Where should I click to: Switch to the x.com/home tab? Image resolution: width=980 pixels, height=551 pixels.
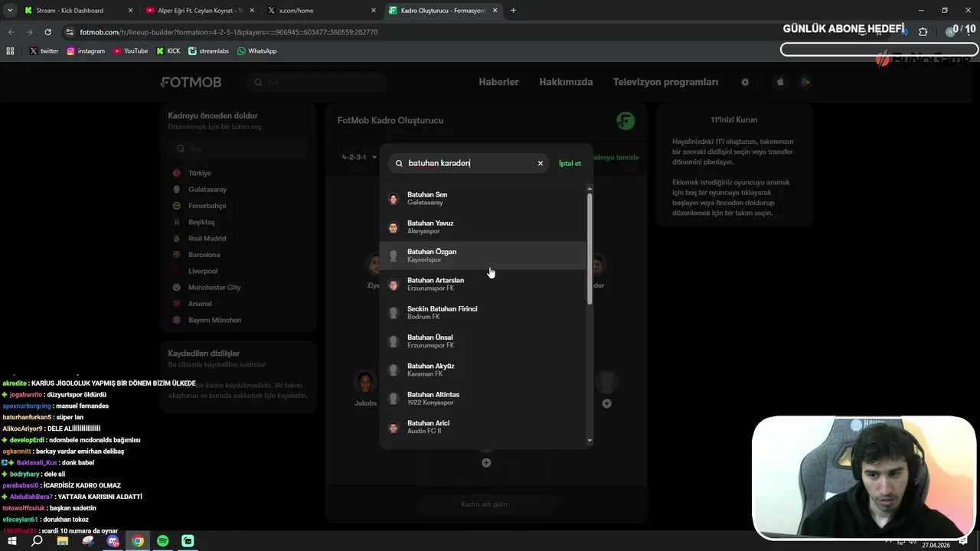click(322, 11)
